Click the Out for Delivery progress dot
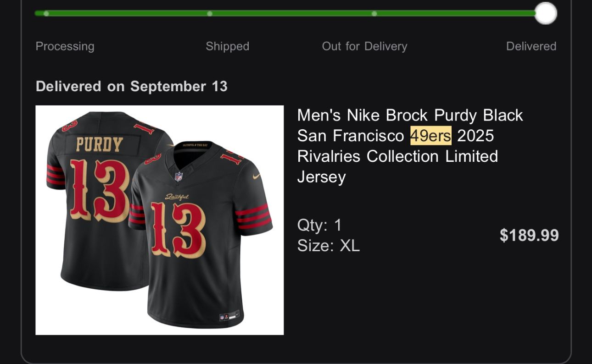This screenshot has height=364, width=592. pyautogui.click(x=374, y=13)
